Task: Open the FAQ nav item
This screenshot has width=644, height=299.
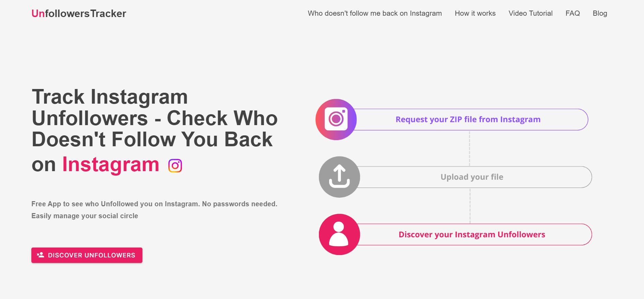Action: pyautogui.click(x=572, y=13)
